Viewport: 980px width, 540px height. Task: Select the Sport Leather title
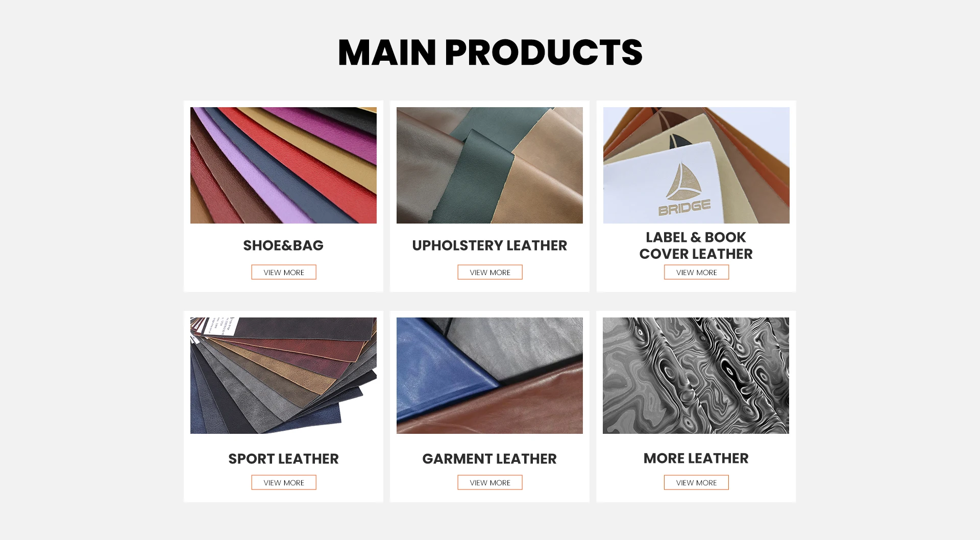pyautogui.click(x=283, y=459)
